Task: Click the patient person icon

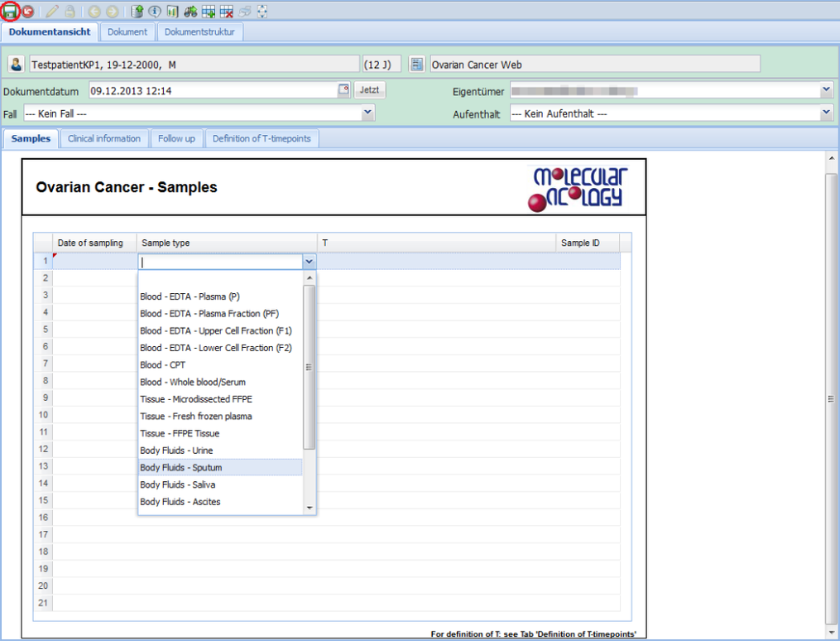Action: coord(16,65)
